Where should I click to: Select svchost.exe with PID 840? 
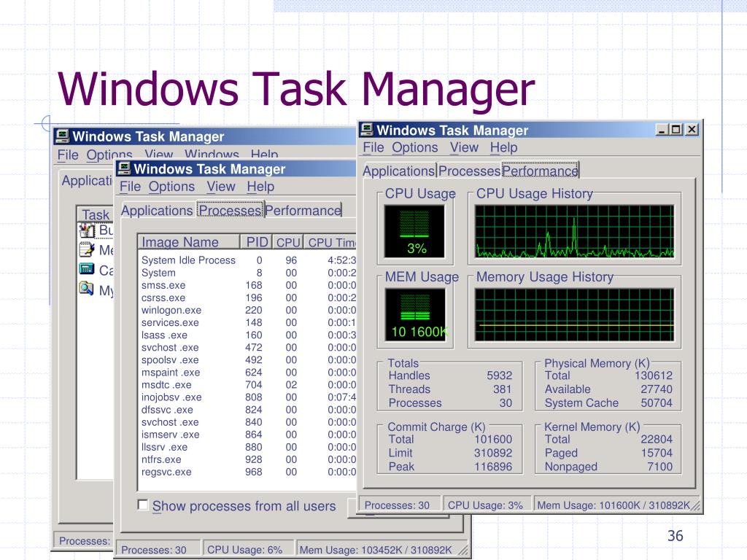[248, 422]
